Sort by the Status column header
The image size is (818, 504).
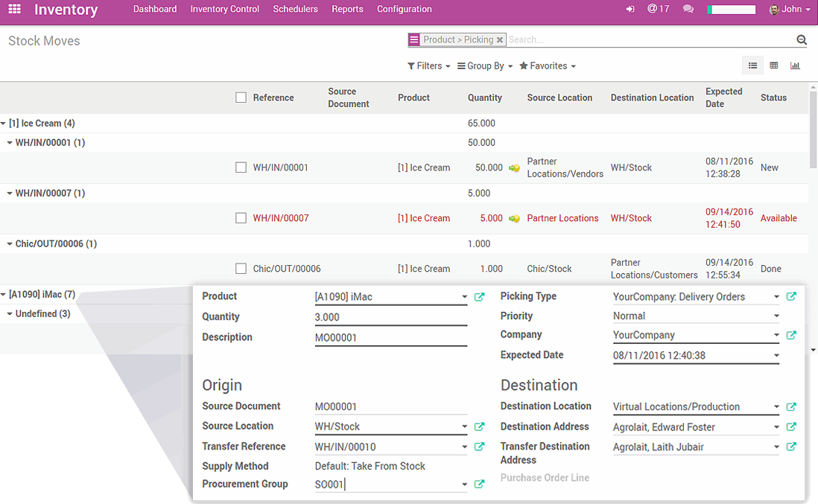(x=773, y=98)
